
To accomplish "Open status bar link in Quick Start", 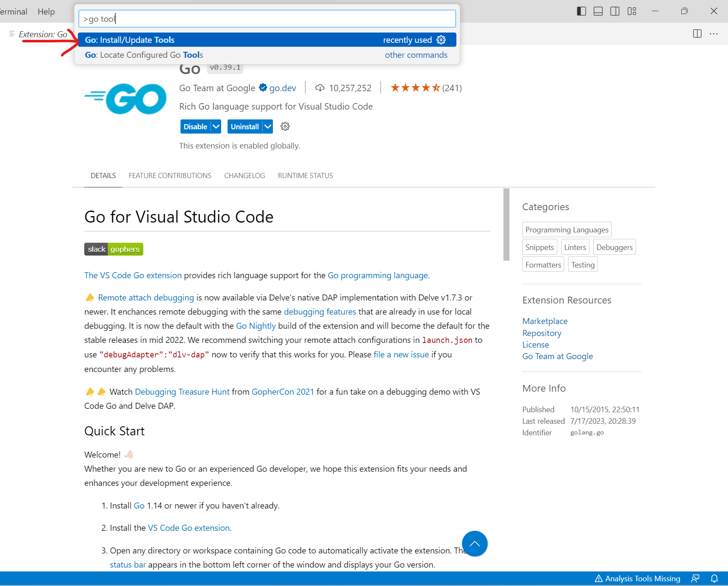I will tap(128, 565).
